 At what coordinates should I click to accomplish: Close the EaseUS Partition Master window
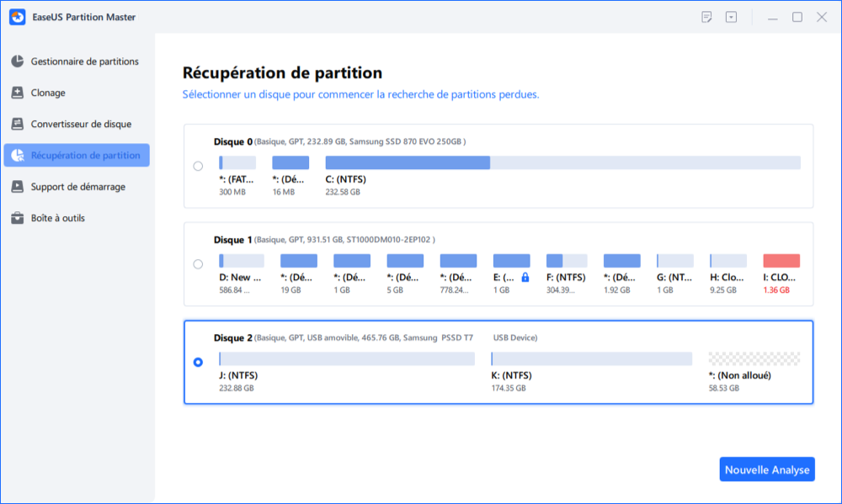pyautogui.click(x=822, y=17)
